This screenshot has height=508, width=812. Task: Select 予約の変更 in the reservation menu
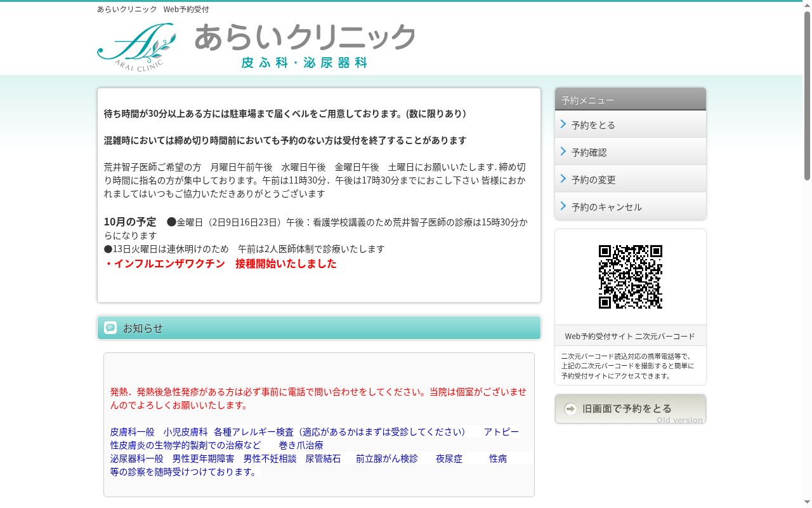(631, 179)
